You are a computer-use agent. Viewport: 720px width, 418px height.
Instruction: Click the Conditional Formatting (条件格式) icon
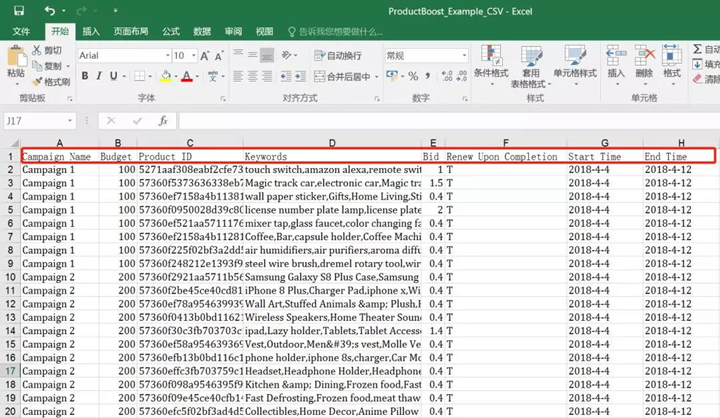point(490,56)
